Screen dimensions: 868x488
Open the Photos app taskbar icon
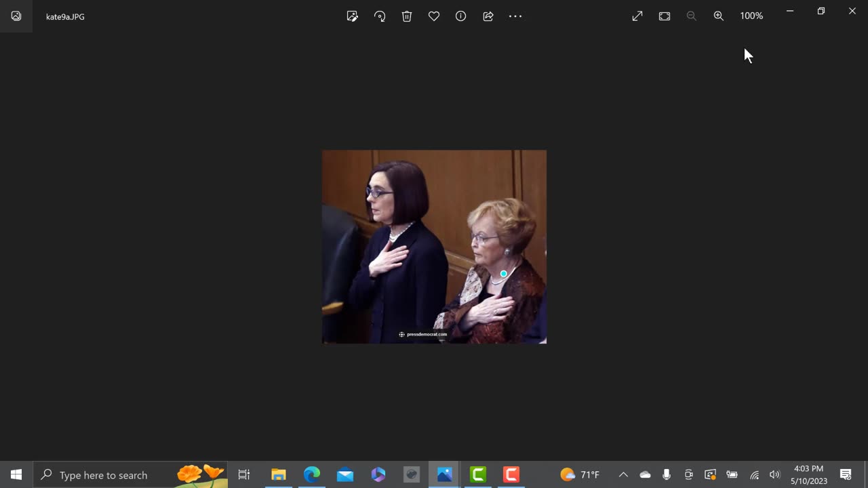coord(445,474)
